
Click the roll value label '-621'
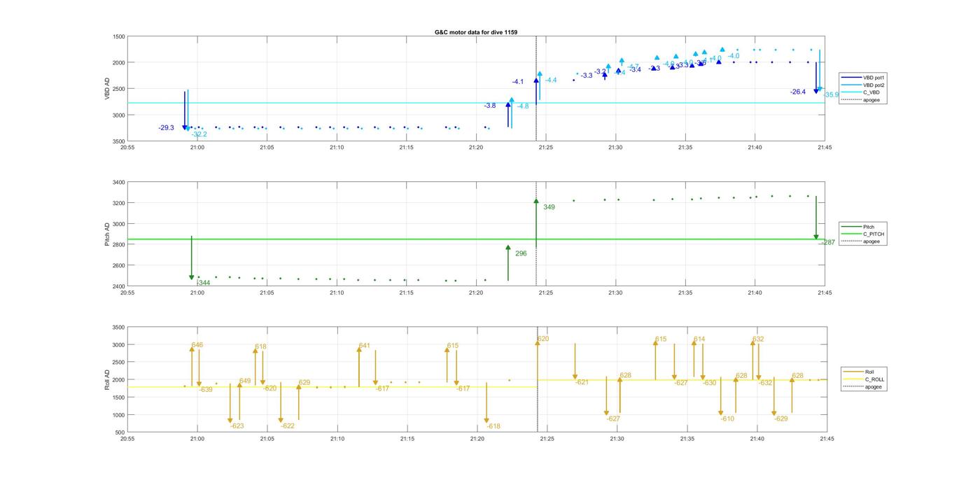tap(582, 382)
